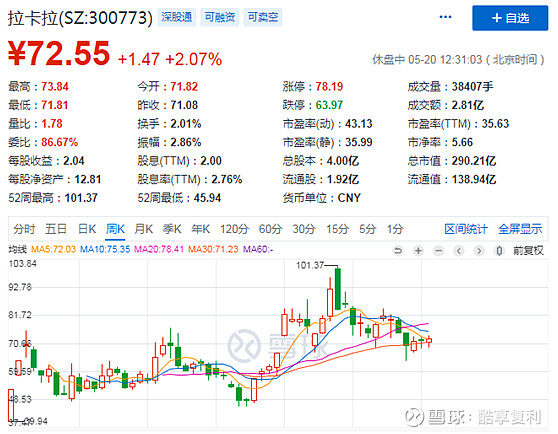Switch to the 30分 chart tab
Viewport: 558px width, 434px height.
304,229
